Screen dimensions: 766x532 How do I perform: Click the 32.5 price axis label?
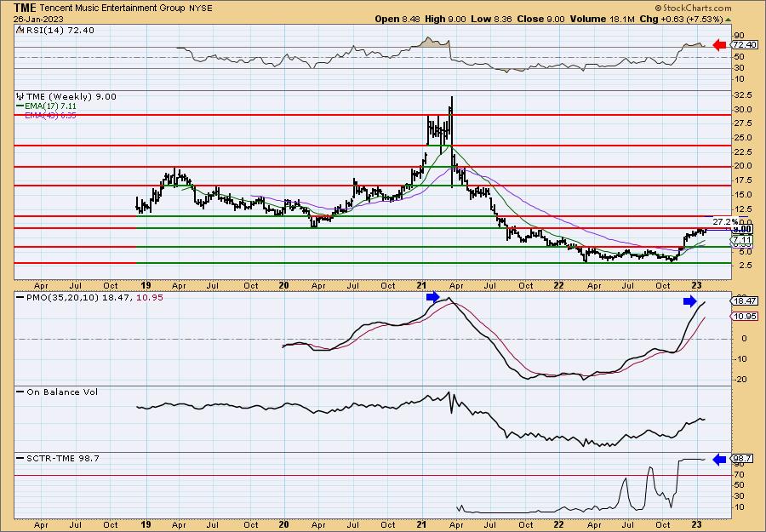tap(742, 94)
